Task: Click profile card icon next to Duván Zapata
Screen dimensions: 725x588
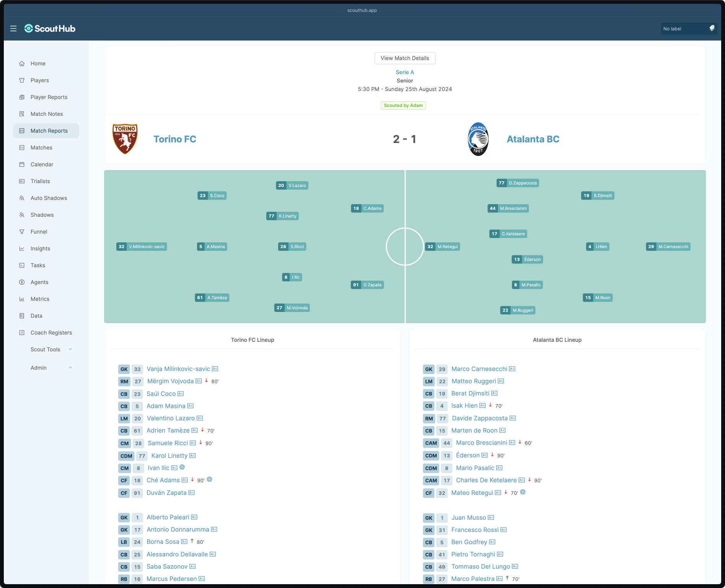Action: coord(192,493)
